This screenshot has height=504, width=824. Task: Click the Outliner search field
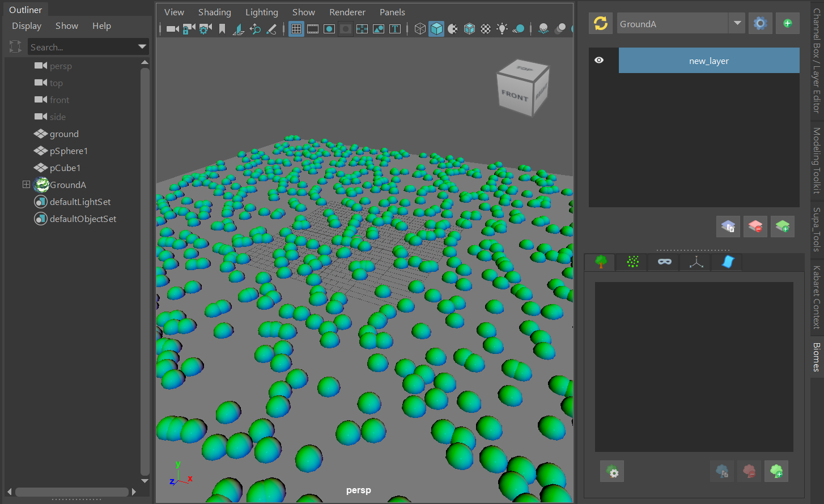coord(82,47)
